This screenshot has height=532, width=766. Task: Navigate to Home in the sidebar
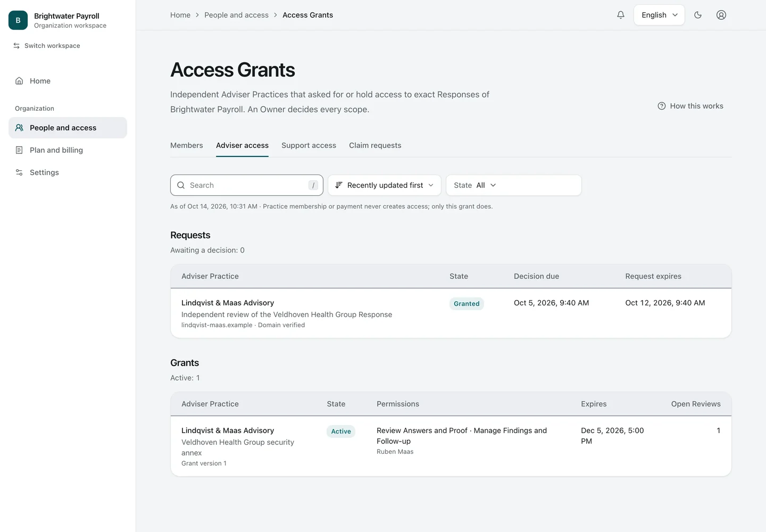(x=68, y=81)
